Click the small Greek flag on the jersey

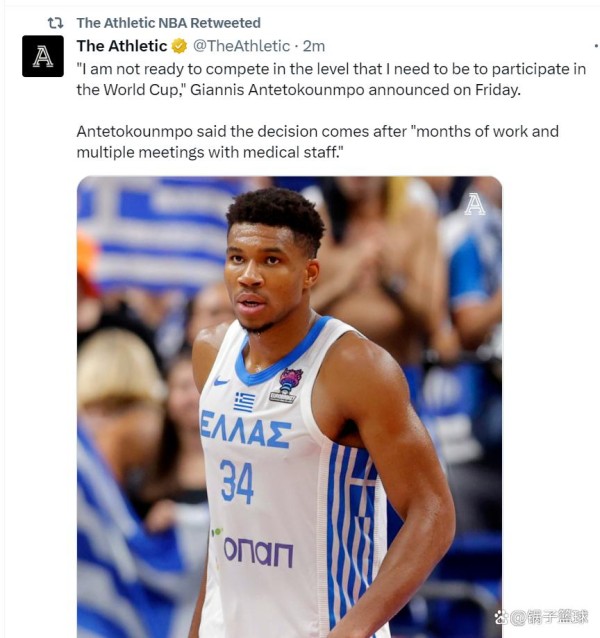(x=244, y=402)
